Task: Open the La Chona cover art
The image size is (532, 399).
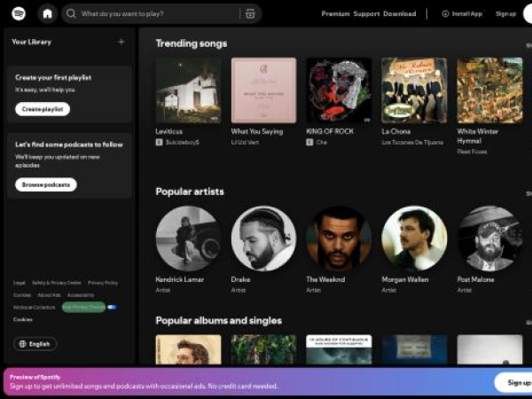Action: (x=414, y=90)
